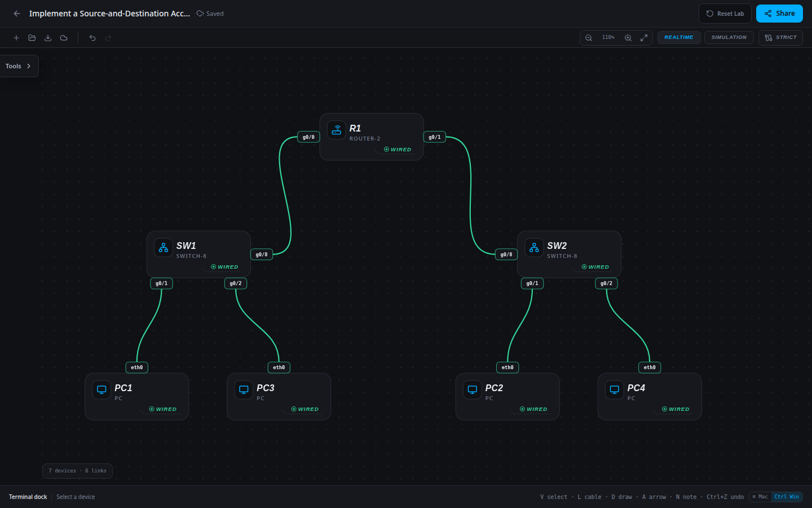Click the PC2 computer icon
This screenshot has height=508, width=812.
click(x=473, y=389)
